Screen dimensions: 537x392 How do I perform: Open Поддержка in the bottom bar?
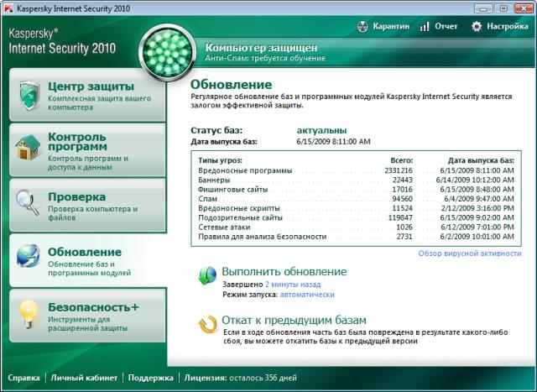point(150,378)
